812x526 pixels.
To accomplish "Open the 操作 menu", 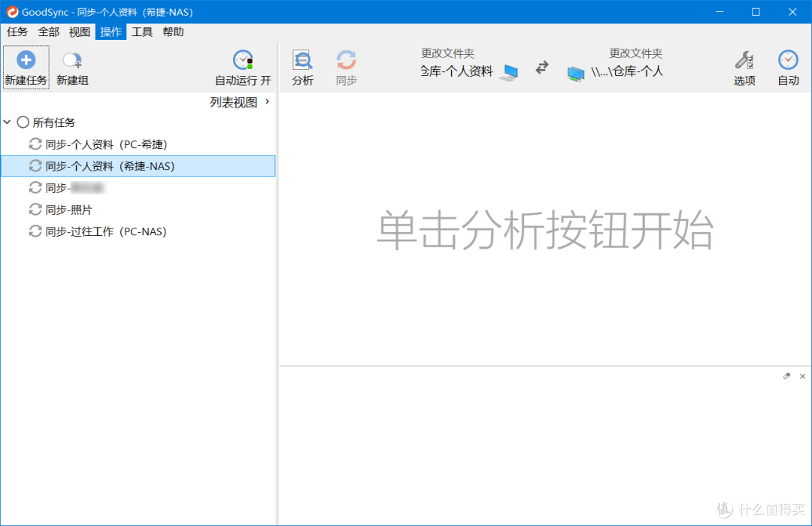I will [x=111, y=32].
